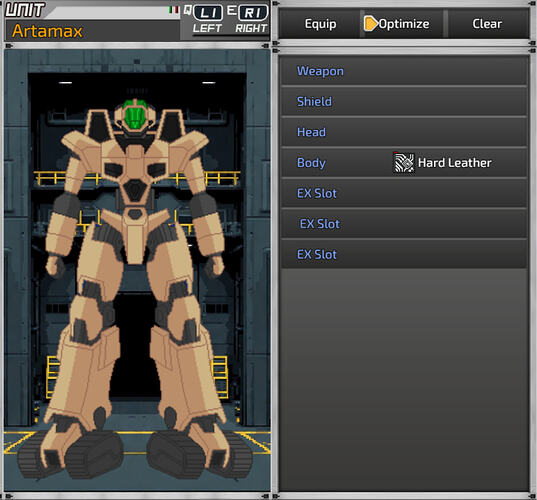Select the Body slot with Hard Leather
Screen dimensions: 537x500
(x=404, y=162)
